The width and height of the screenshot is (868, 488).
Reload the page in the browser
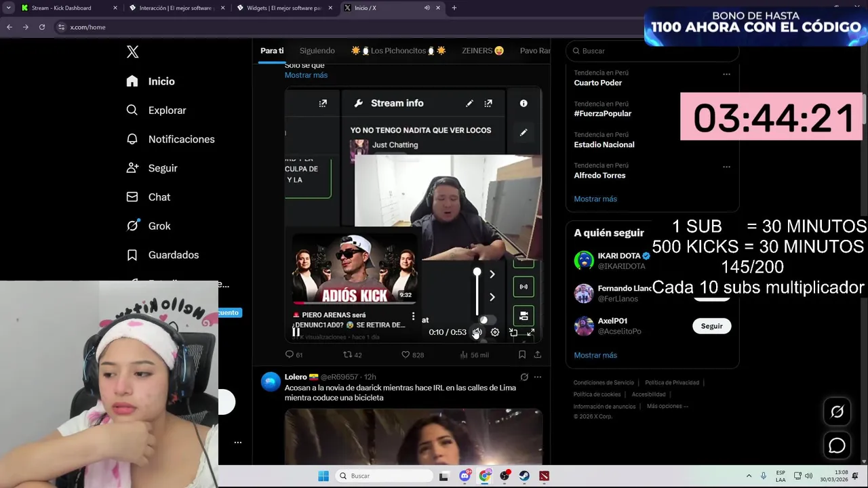click(x=42, y=27)
